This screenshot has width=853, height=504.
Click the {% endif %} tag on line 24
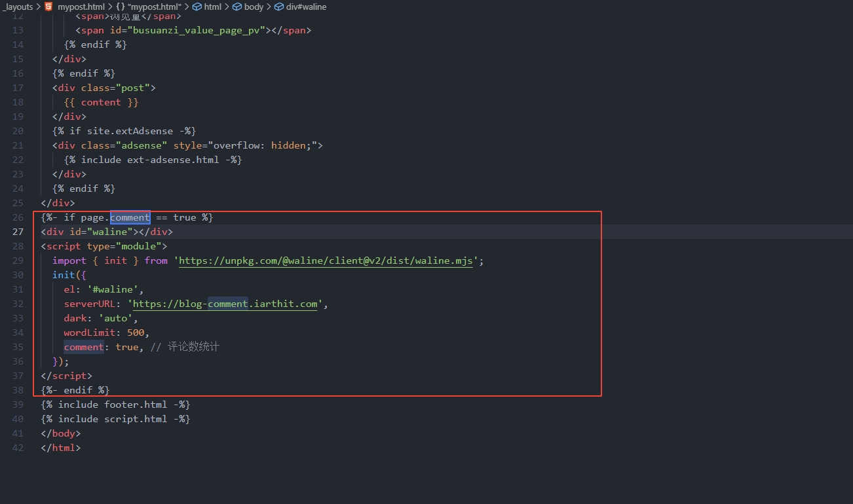point(84,189)
